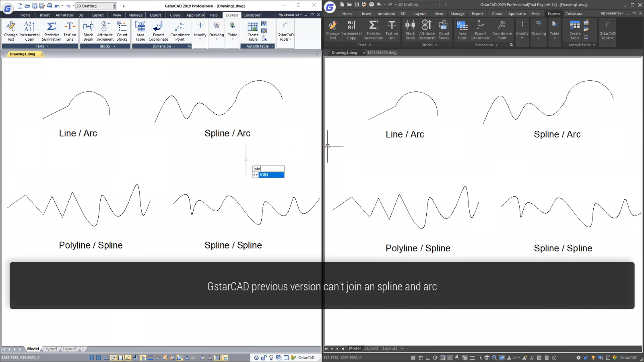Open Area Table in GstarCAD 2020
Image resolution: width=644 pixels, height=362 pixels.
tap(462, 30)
